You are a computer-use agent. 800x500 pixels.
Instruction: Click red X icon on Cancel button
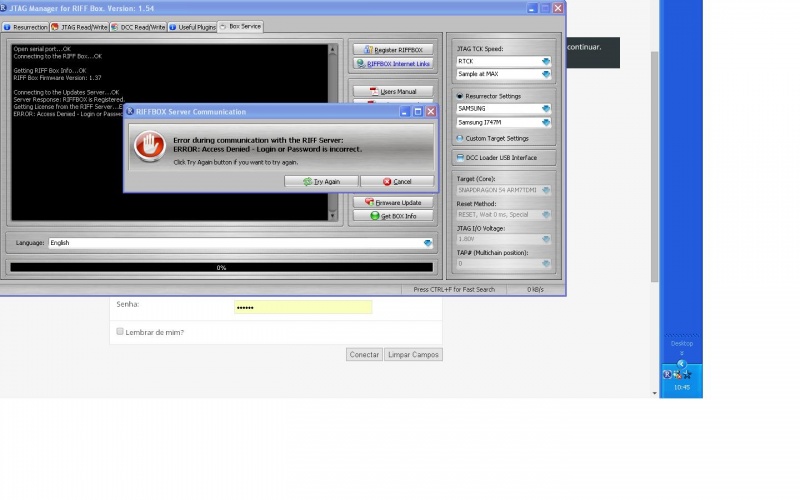pos(387,181)
